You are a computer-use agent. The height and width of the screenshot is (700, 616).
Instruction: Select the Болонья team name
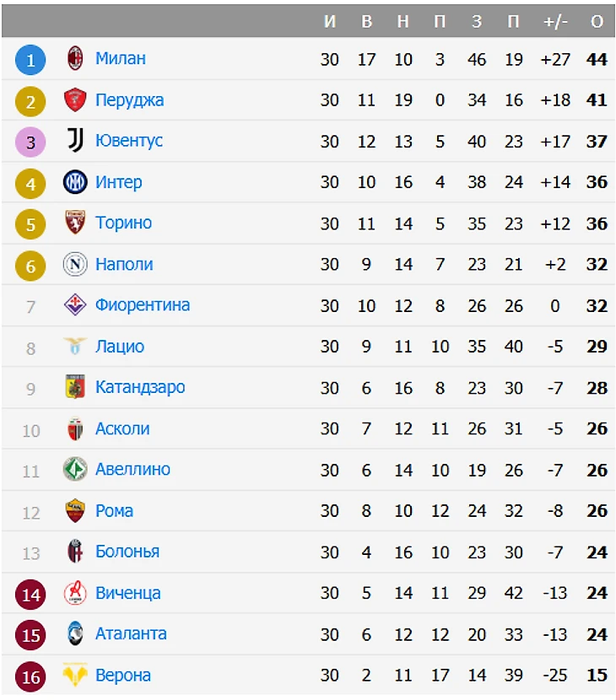(x=127, y=552)
